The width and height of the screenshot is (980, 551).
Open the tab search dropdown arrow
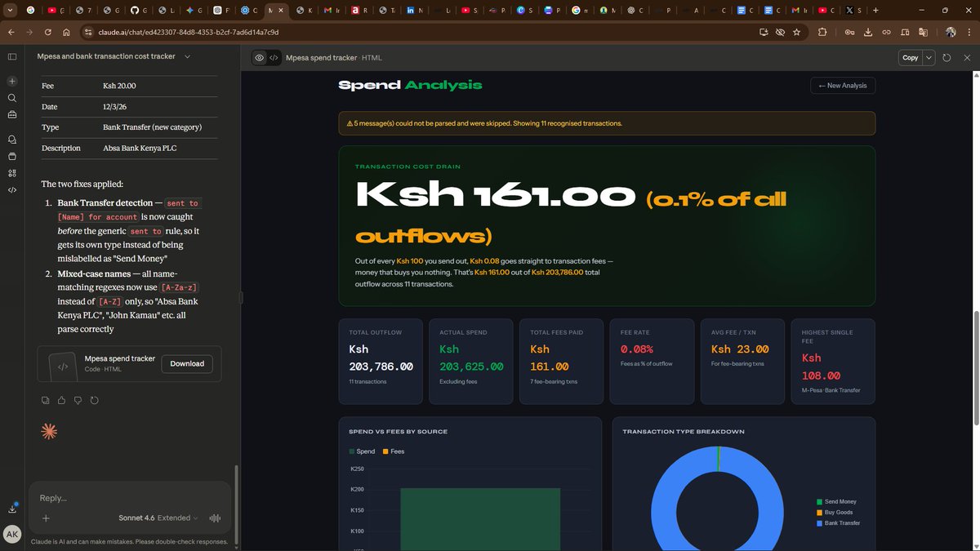[8, 11]
